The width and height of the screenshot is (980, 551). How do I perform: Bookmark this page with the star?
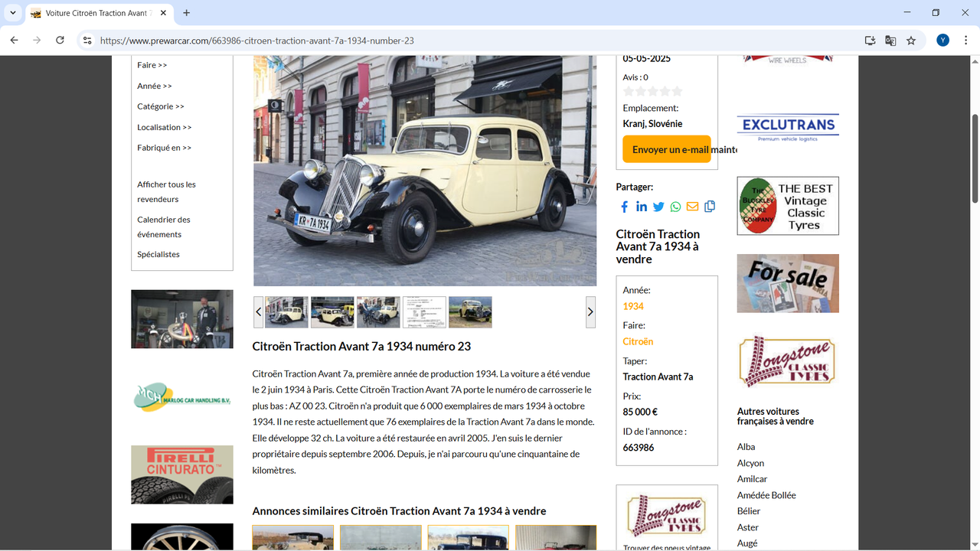(x=911, y=41)
